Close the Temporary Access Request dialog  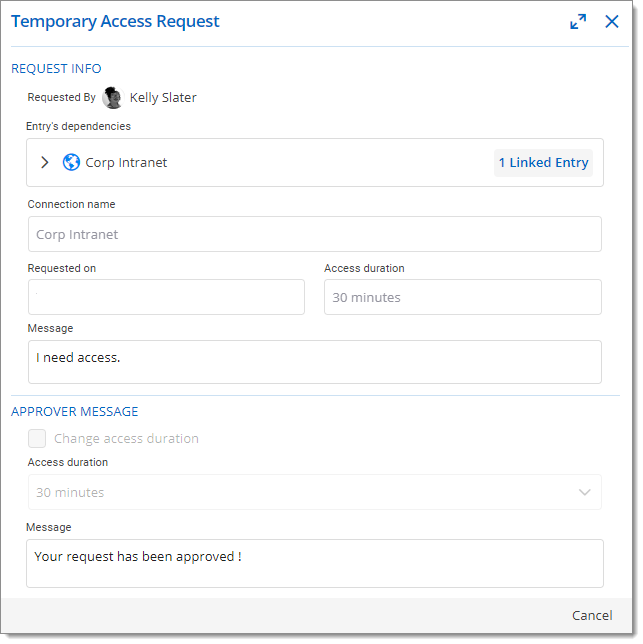click(x=611, y=21)
